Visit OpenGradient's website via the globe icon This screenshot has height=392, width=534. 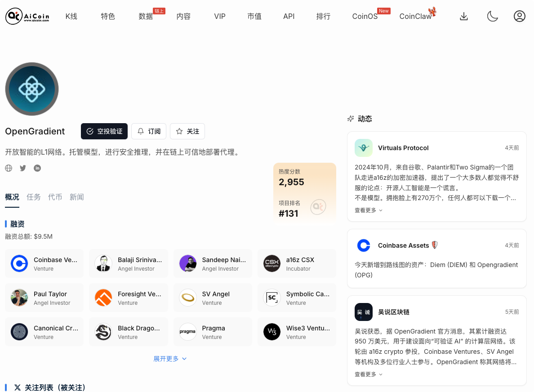[x=9, y=168]
